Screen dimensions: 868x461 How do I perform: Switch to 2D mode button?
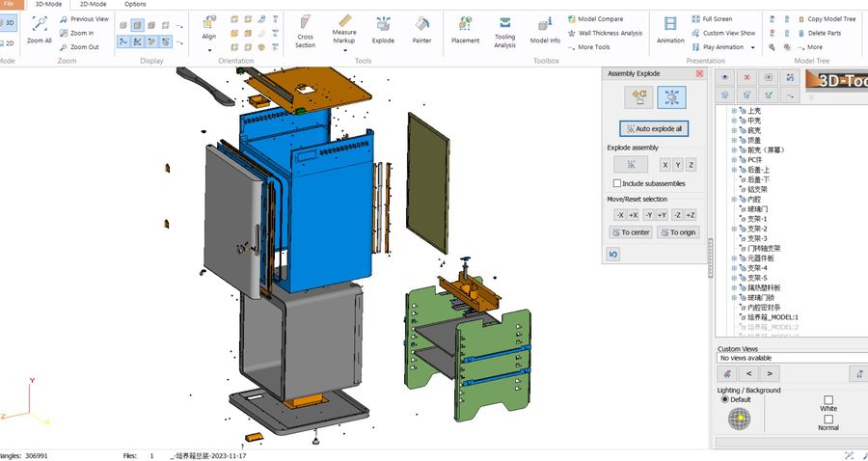point(7,42)
